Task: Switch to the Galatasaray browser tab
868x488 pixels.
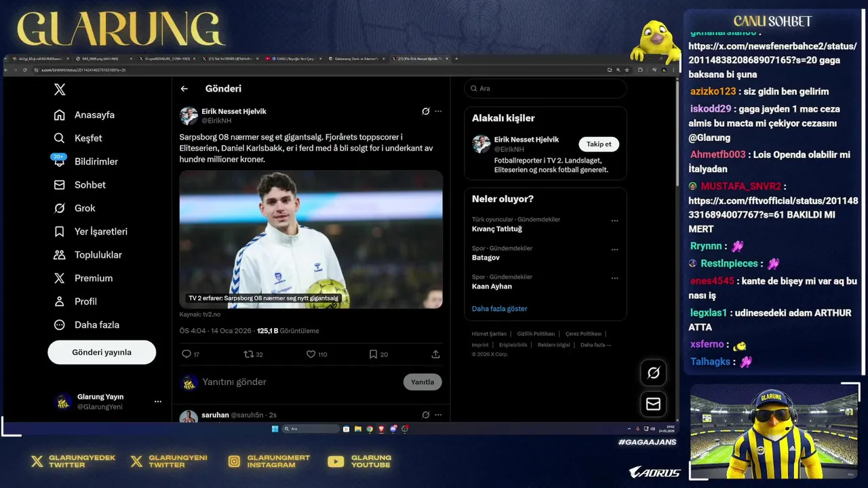Action: coord(359,59)
